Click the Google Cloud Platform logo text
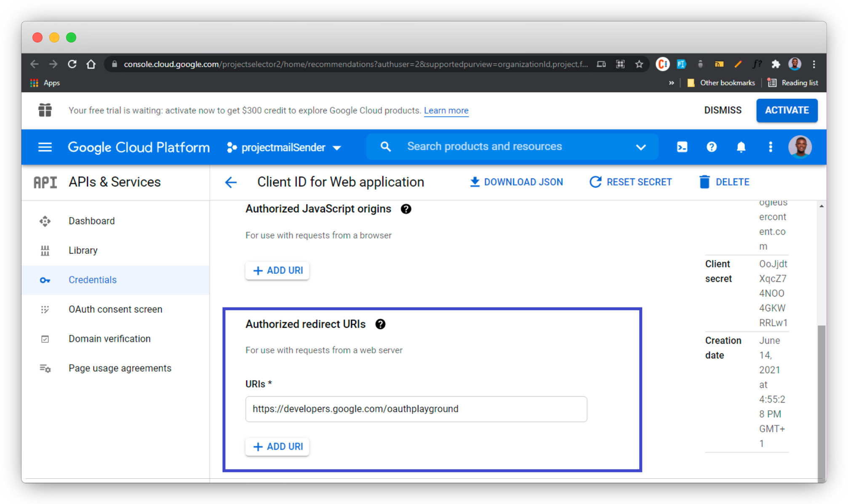848x504 pixels. (x=139, y=147)
